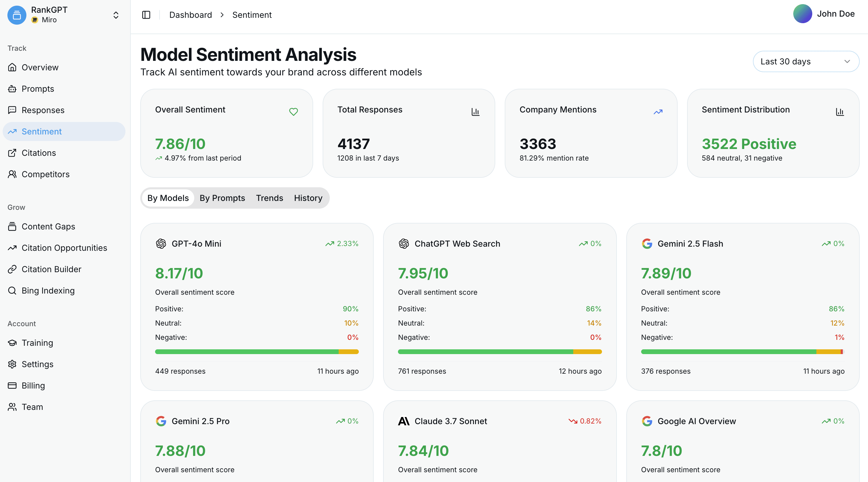Open Prompts in the sidebar
Viewport: 868px width, 482px height.
coord(64,89)
